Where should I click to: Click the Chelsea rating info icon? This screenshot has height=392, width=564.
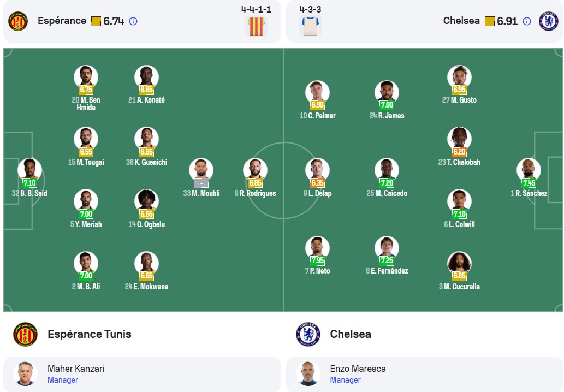pos(526,21)
